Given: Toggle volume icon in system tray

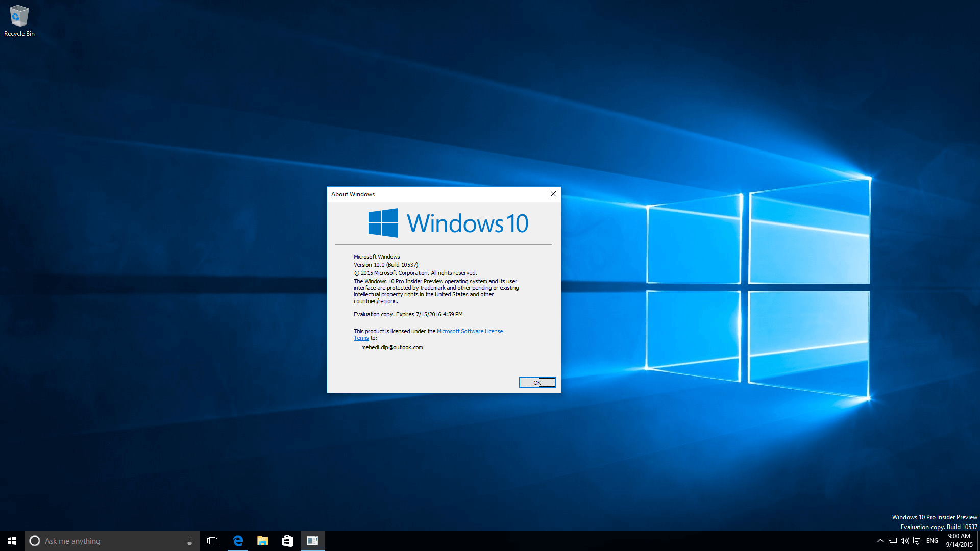Looking at the screenshot, I should click(x=902, y=541).
